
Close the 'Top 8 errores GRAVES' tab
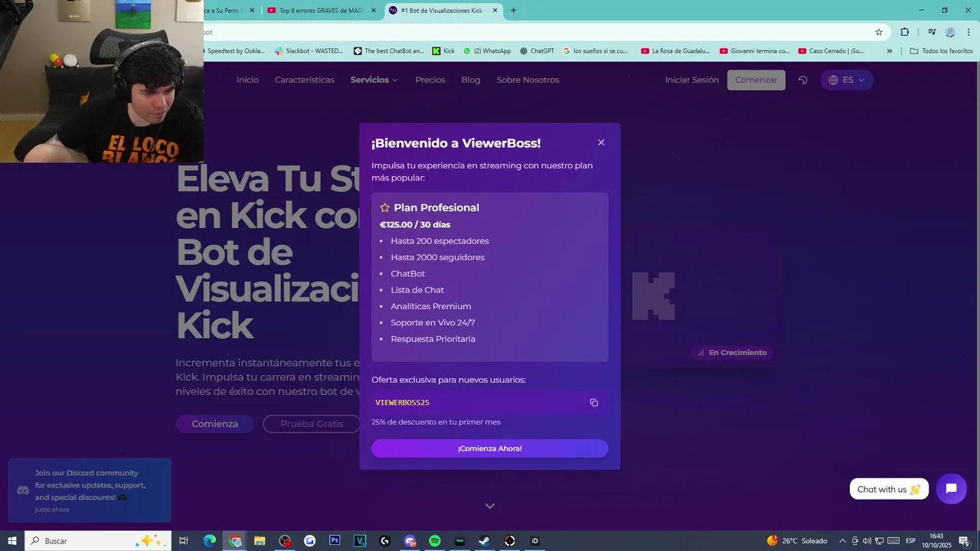tap(373, 11)
